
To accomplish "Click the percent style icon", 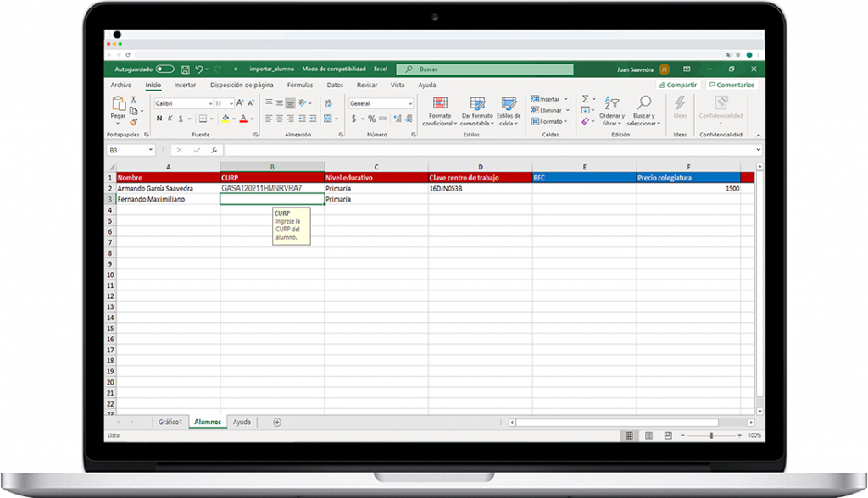I will (371, 119).
